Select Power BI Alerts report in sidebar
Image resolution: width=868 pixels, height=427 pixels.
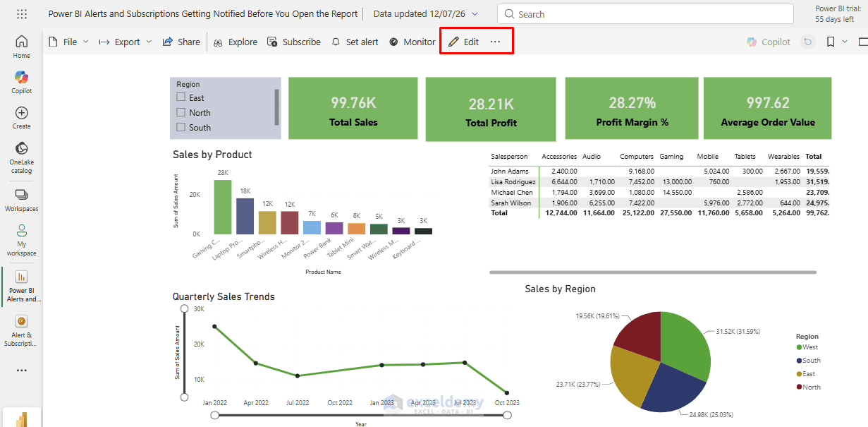[x=22, y=285]
